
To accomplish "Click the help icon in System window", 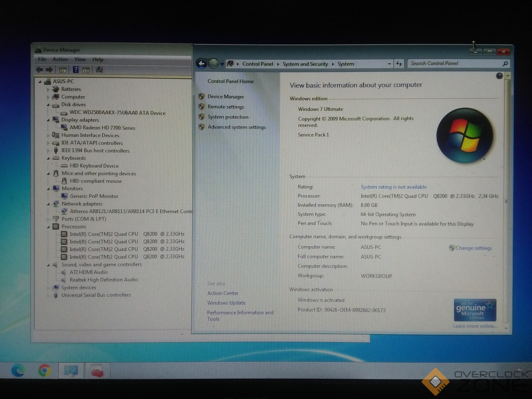I will click(x=499, y=76).
